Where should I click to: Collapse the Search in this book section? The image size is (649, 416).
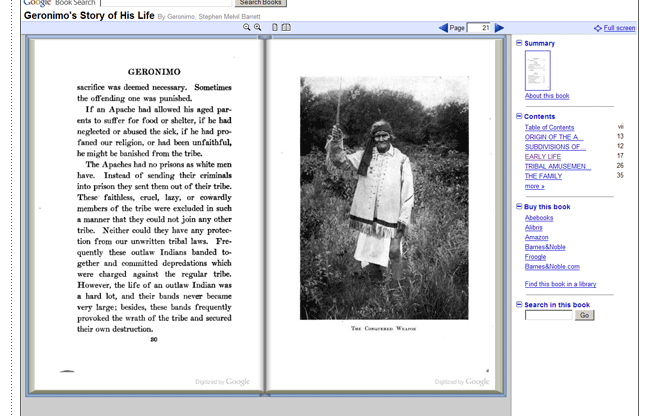[519, 304]
